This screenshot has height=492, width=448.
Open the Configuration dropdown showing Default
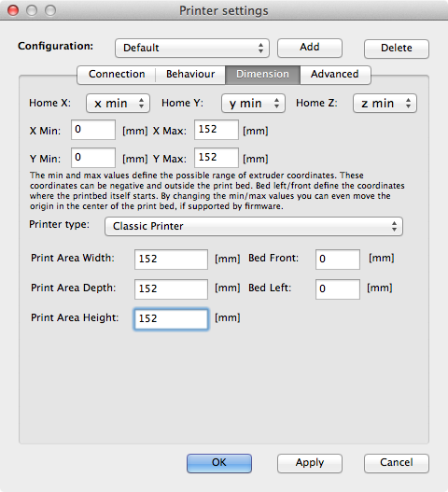coord(192,48)
